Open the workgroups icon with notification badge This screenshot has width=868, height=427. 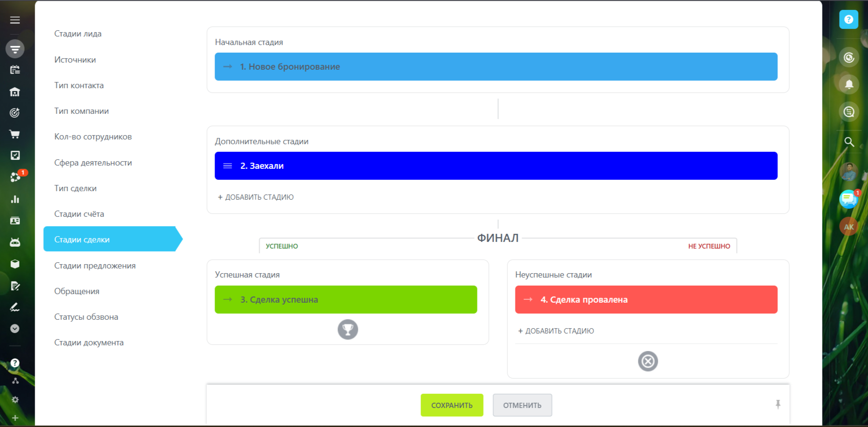pos(16,176)
